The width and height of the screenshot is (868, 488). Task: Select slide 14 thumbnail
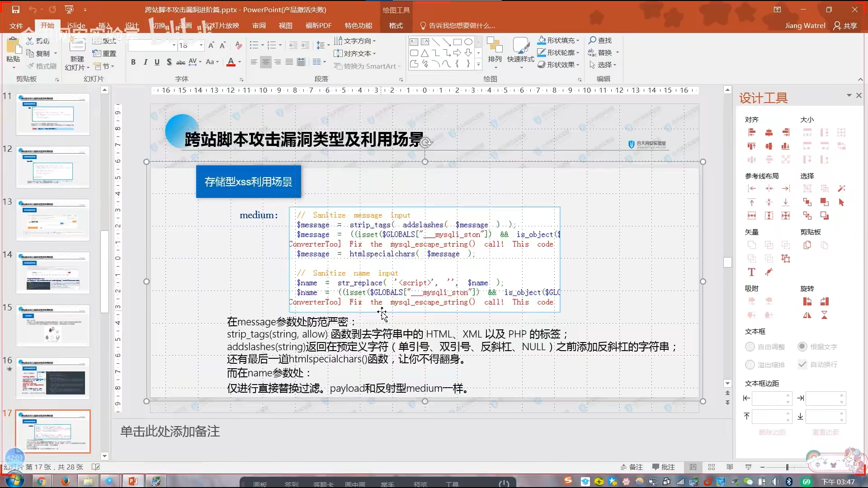[x=53, y=273]
